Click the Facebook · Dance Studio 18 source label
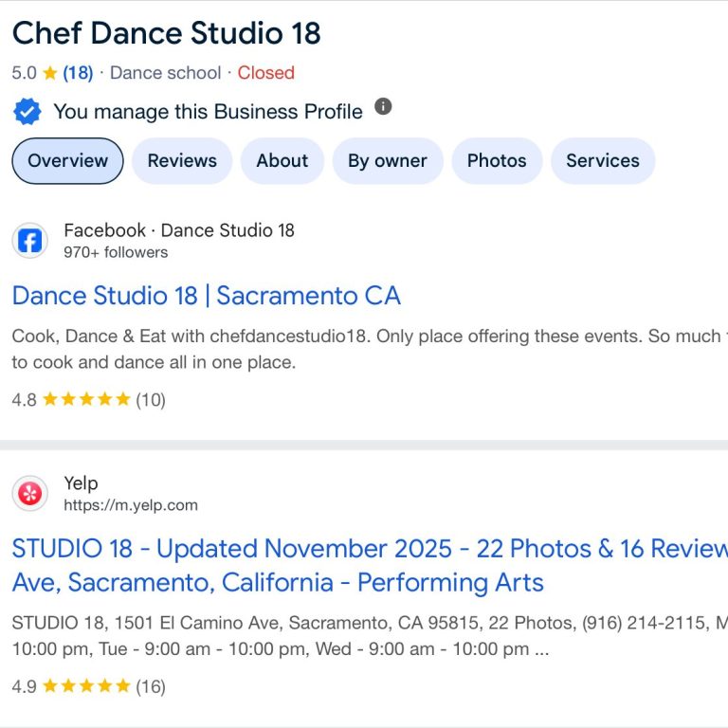 pos(179,230)
